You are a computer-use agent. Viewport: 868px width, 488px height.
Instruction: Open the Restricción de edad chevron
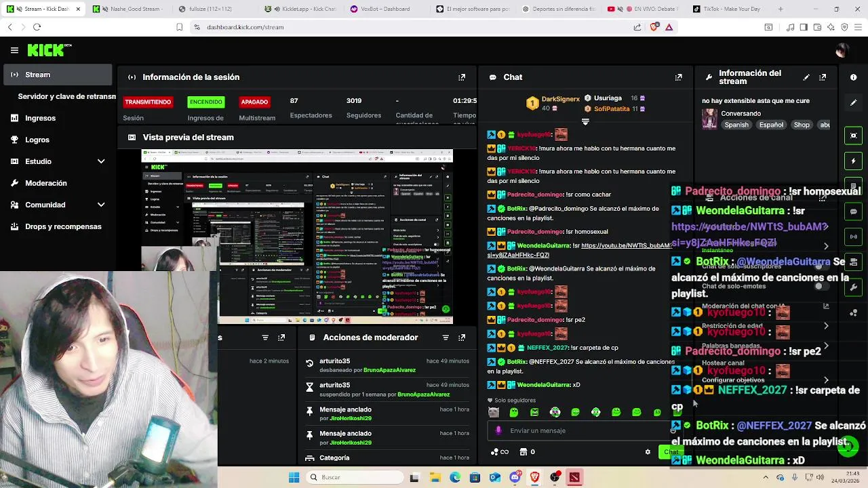click(x=826, y=326)
